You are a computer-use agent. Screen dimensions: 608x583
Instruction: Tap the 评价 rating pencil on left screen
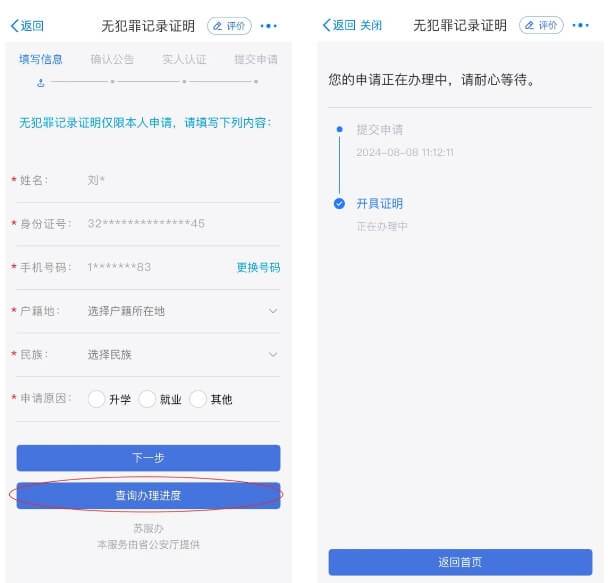[229, 26]
